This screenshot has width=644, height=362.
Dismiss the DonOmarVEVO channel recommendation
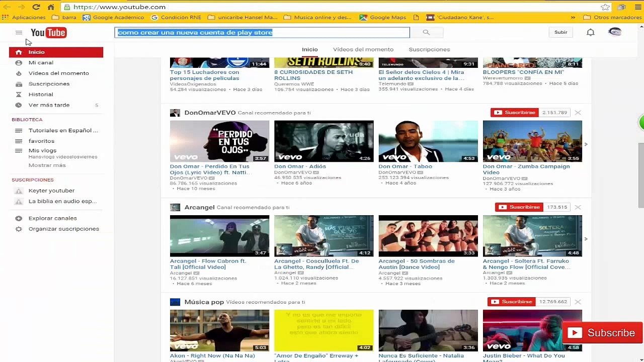pyautogui.click(x=578, y=113)
